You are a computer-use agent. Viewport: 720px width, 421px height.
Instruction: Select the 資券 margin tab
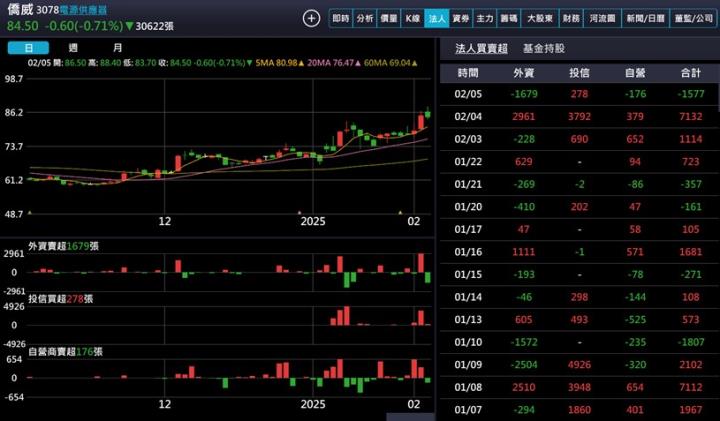pos(460,18)
